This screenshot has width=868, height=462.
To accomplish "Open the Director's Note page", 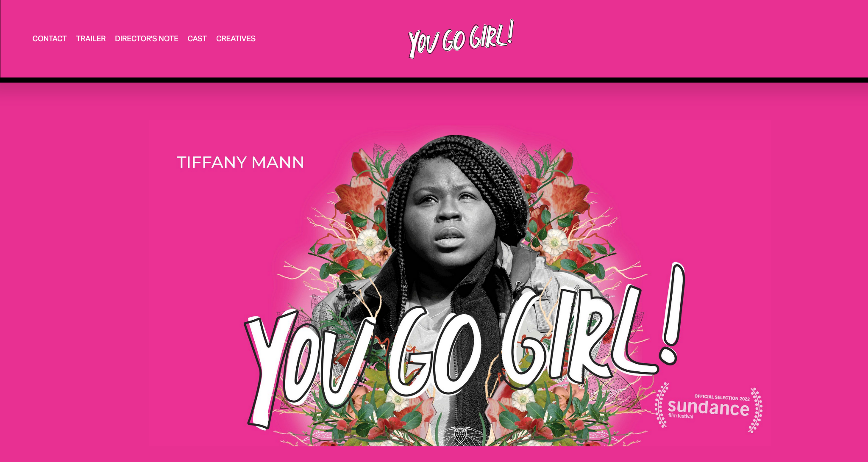I will (147, 39).
